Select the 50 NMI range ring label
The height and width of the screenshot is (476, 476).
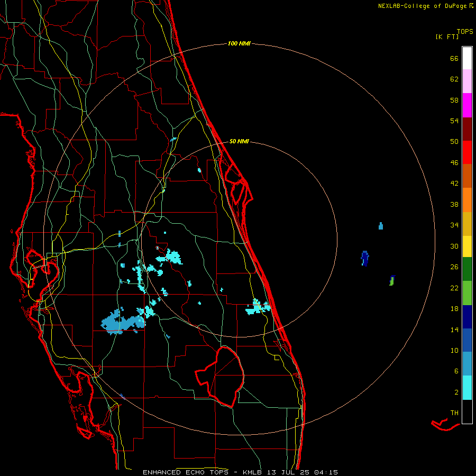coord(239,141)
